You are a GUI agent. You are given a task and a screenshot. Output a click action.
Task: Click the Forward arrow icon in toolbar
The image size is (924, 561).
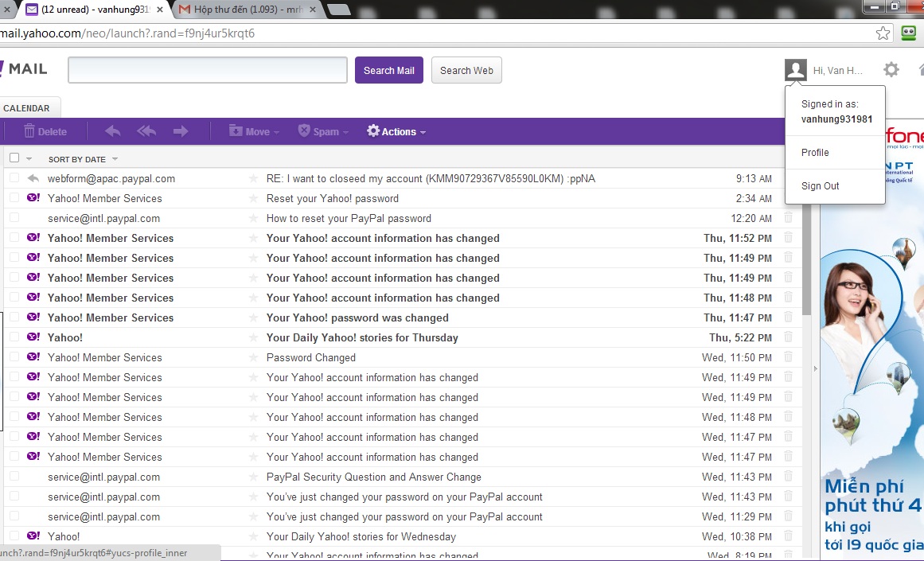tap(181, 131)
